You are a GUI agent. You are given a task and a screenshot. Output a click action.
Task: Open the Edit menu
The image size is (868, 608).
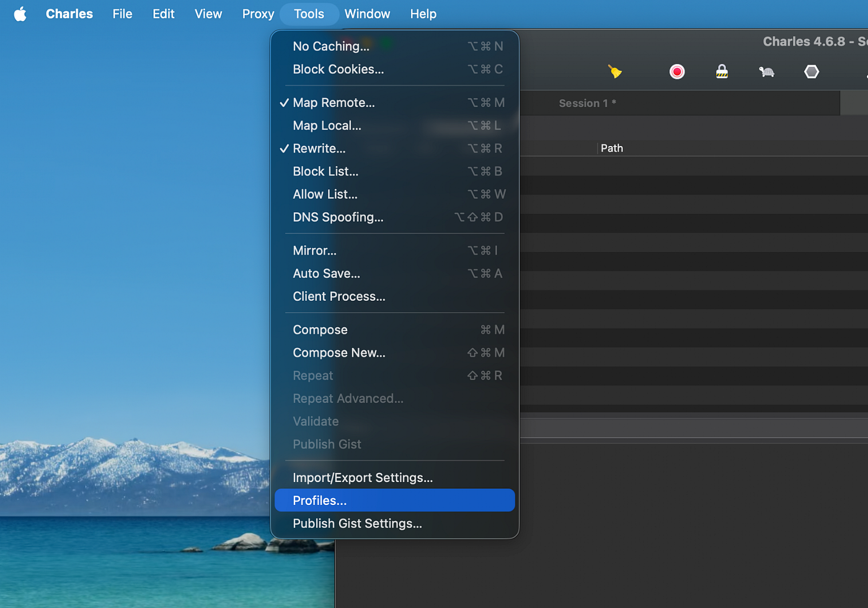164,14
